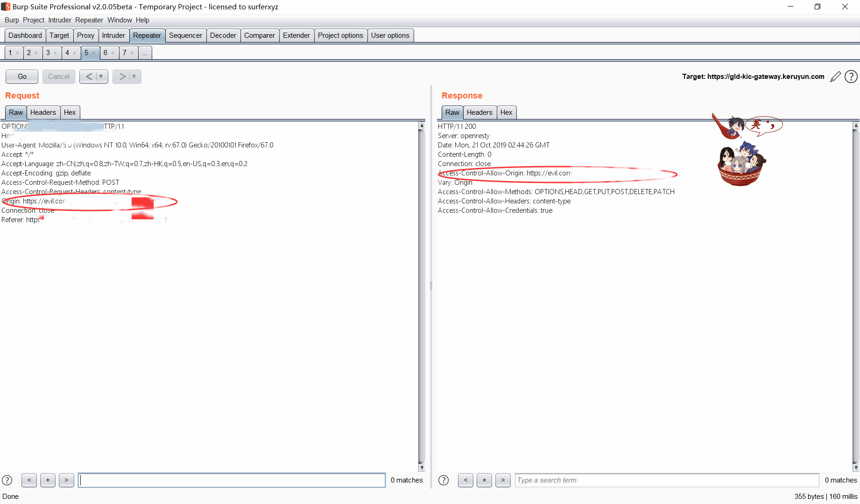Click the pencil icon to edit target
The height and width of the screenshot is (504, 860).
(835, 77)
